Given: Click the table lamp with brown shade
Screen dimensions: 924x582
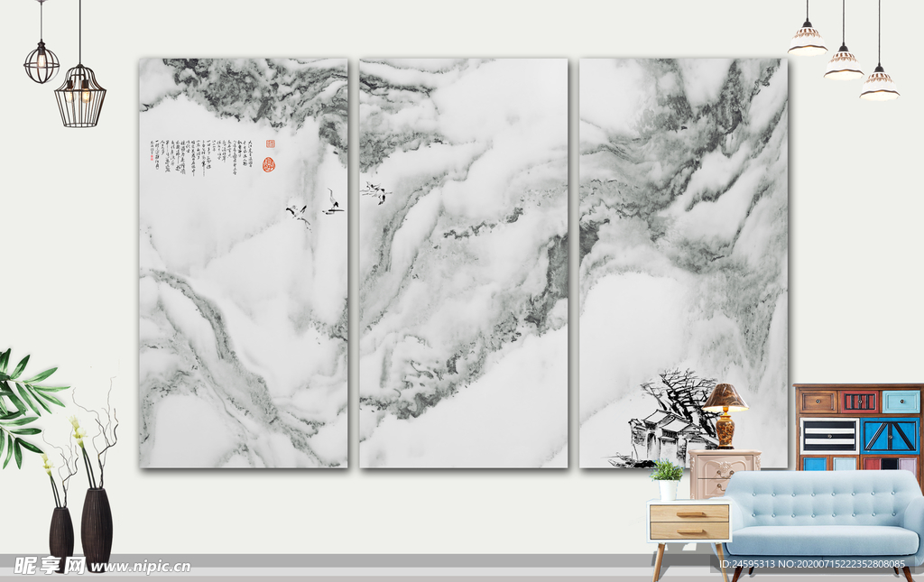Looking at the screenshot, I should tap(725, 416).
